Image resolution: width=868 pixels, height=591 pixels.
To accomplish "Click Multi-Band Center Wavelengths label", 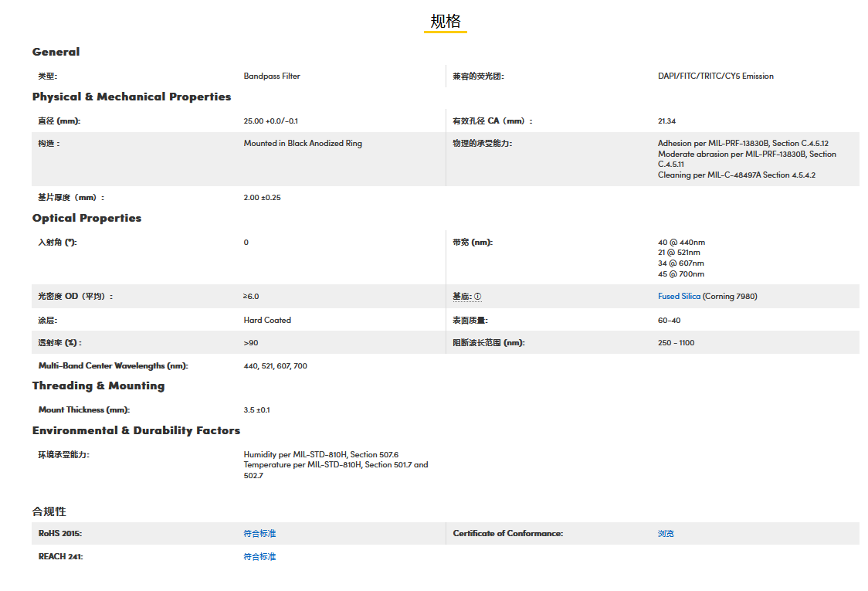I will tap(113, 365).
